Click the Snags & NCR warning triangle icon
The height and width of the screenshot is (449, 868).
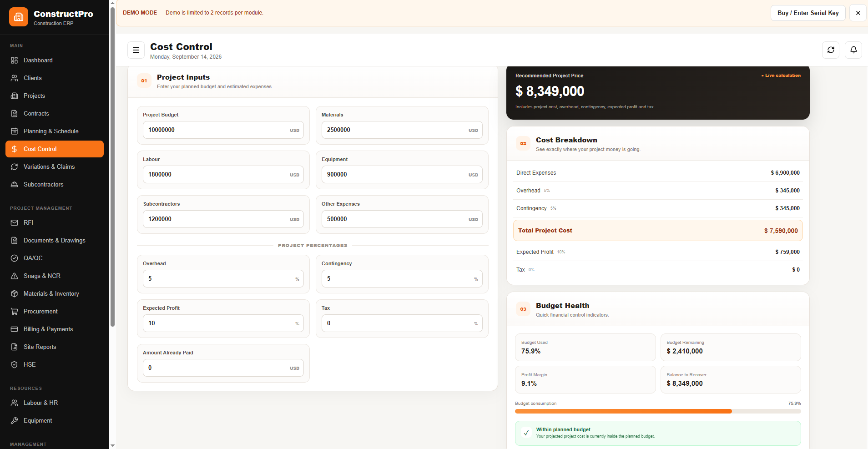point(15,276)
